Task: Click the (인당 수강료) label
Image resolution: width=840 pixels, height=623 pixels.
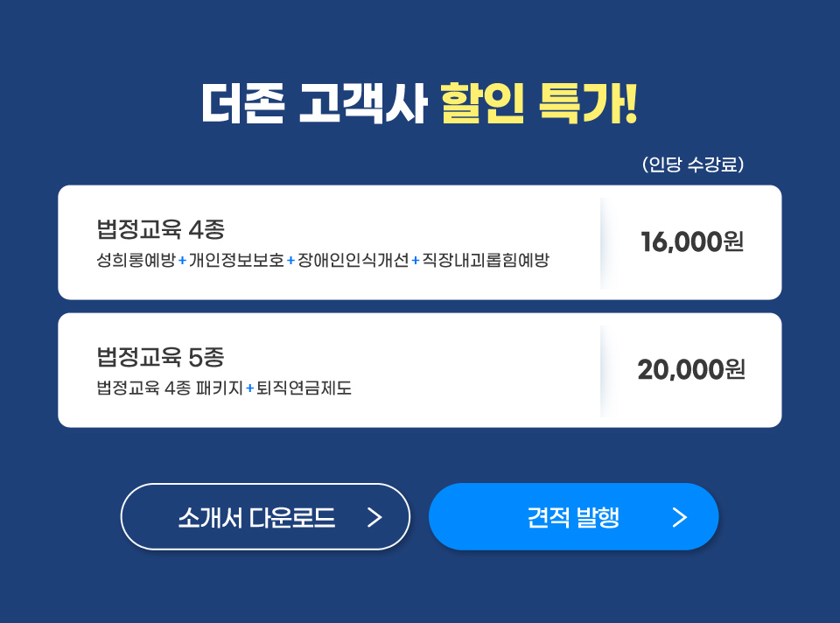Action: click(693, 164)
